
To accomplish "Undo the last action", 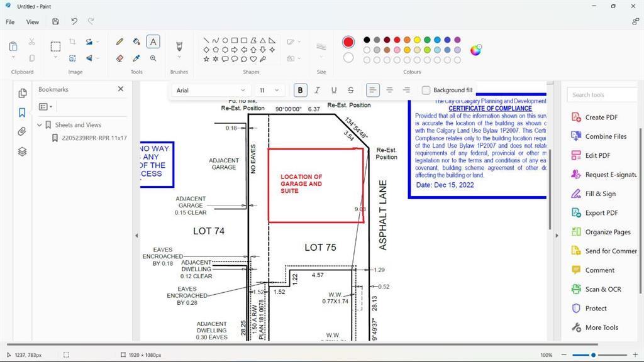I will coord(74,22).
